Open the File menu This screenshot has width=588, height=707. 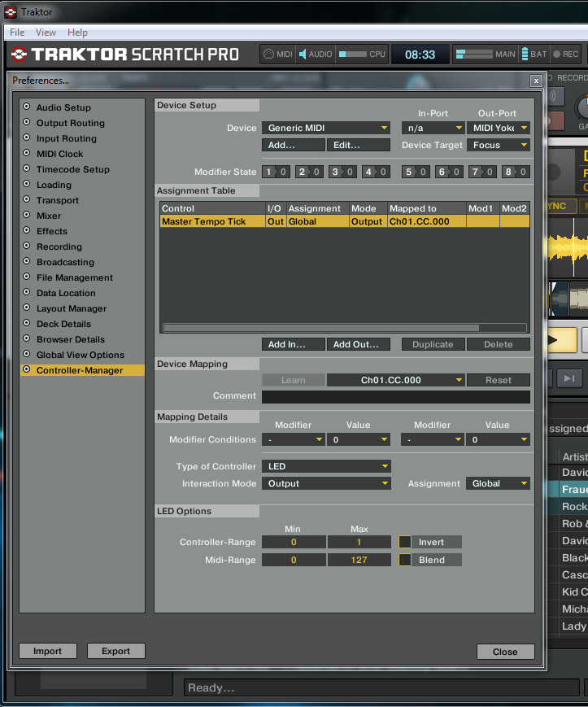click(17, 33)
